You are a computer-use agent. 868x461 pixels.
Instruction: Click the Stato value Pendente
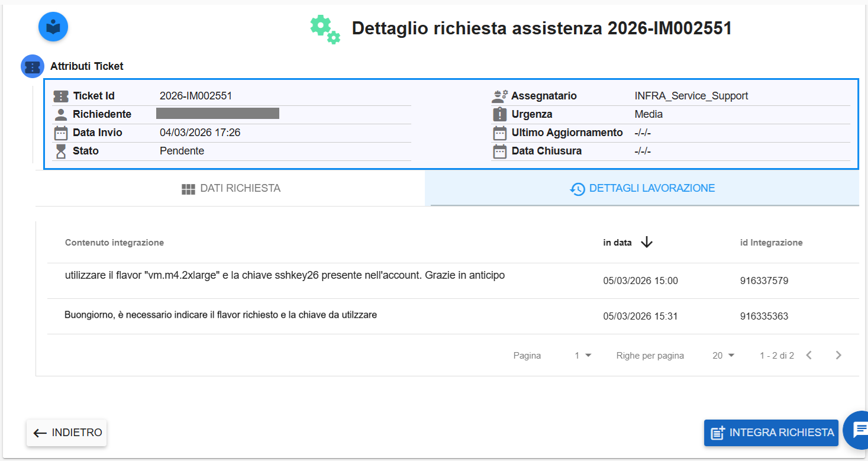(182, 151)
